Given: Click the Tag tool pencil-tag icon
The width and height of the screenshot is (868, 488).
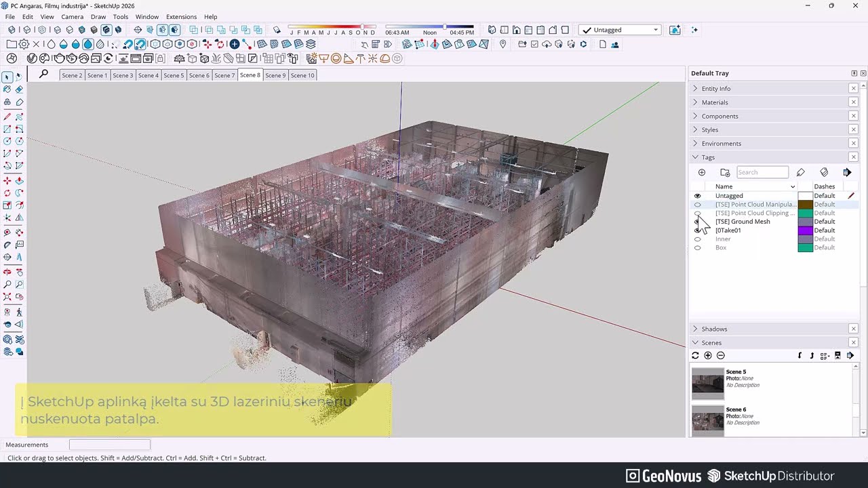Looking at the screenshot, I should point(801,172).
